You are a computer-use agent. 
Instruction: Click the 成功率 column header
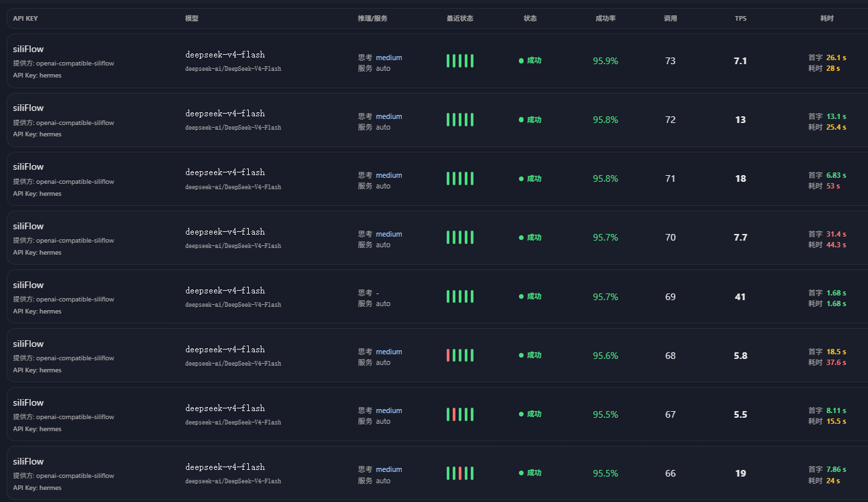(605, 19)
